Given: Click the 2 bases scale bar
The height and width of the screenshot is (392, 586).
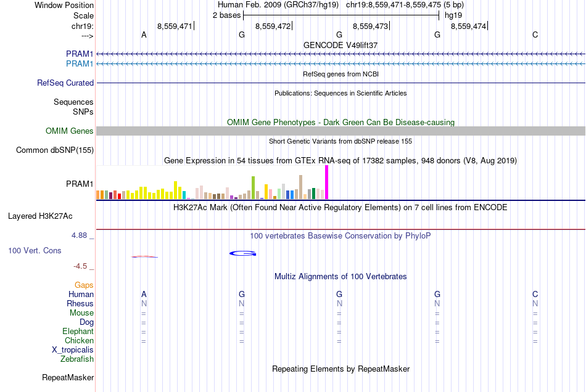Looking at the screenshot, I should point(341,15).
